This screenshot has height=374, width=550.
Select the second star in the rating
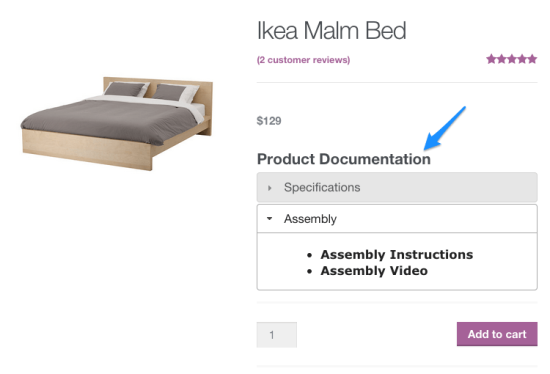(x=502, y=59)
